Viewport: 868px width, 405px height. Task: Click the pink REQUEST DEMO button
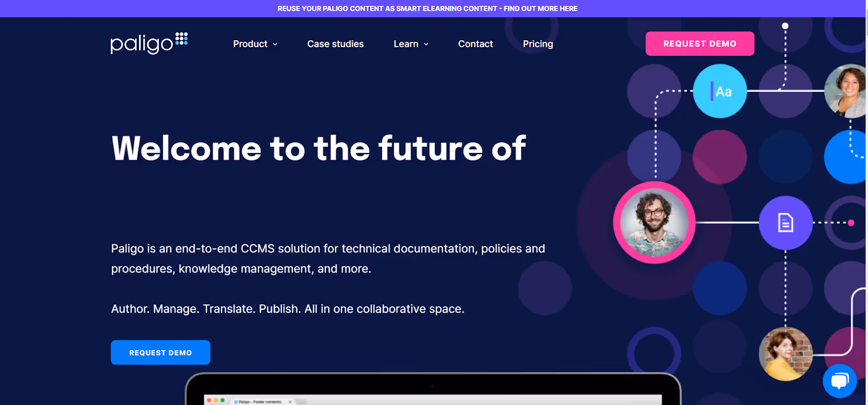(700, 43)
